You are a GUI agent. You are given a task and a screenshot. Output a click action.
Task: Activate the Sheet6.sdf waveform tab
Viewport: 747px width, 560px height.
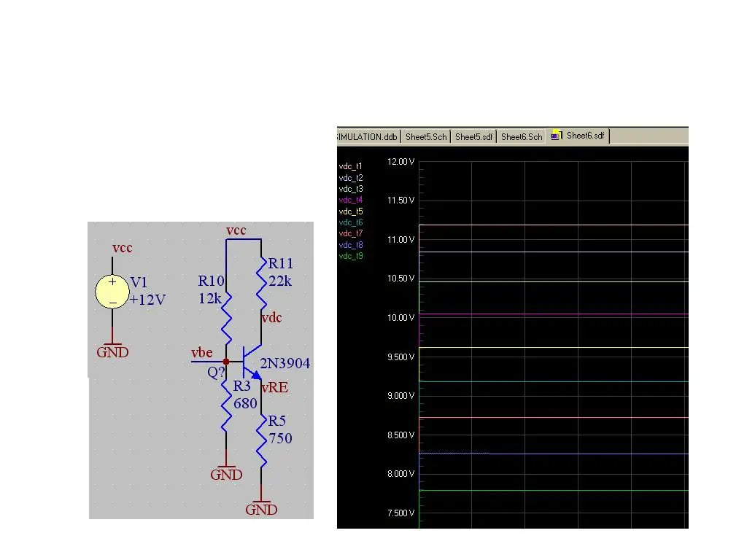pos(578,136)
